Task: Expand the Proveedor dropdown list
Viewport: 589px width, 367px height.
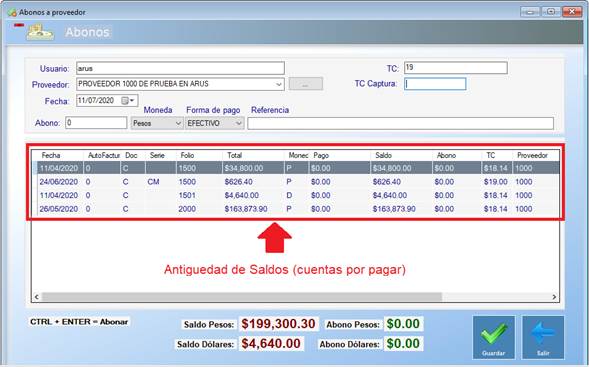Action: (x=279, y=84)
